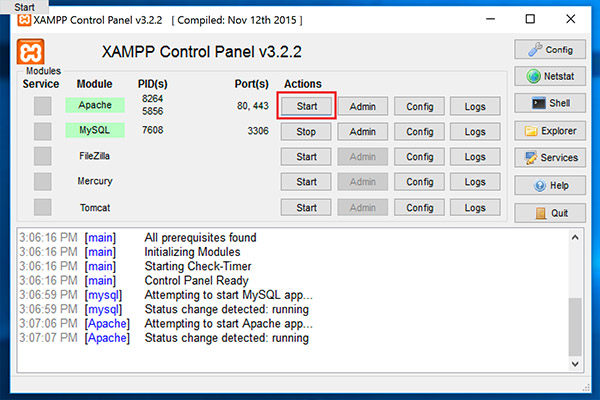Open Tomcat Logs menu
Image resolution: width=600 pixels, height=400 pixels.
(475, 208)
